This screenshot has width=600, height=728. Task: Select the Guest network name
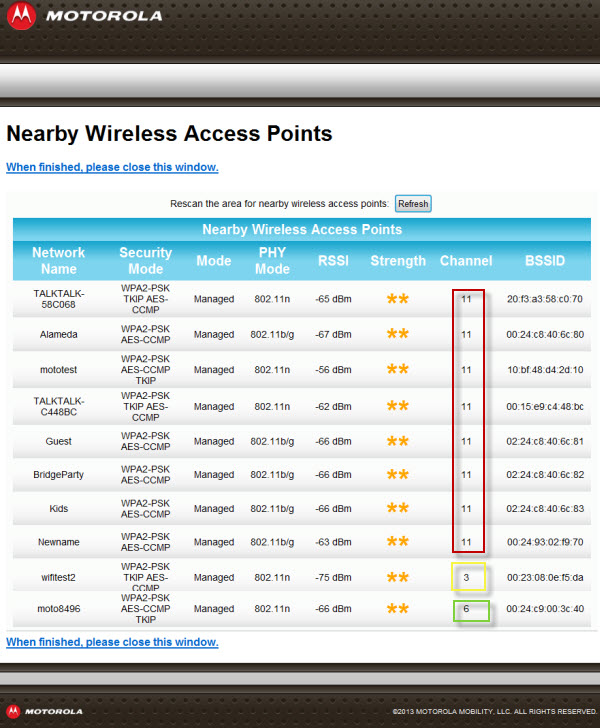pyautogui.click(x=58, y=440)
